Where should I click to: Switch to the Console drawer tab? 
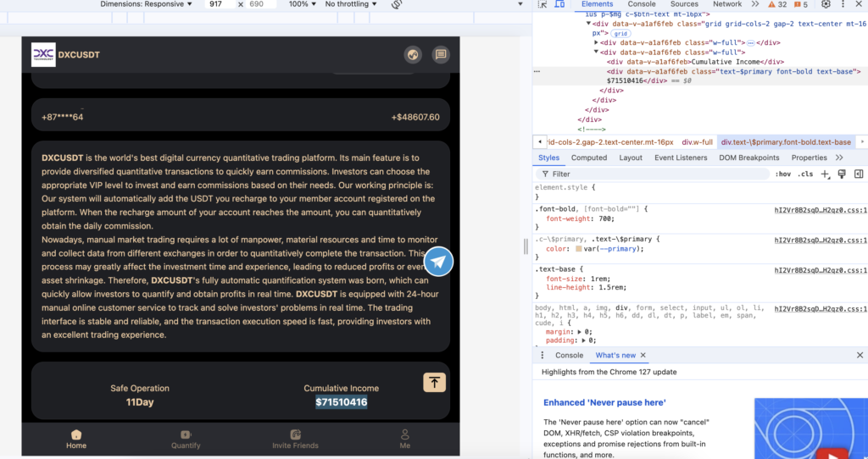point(569,355)
